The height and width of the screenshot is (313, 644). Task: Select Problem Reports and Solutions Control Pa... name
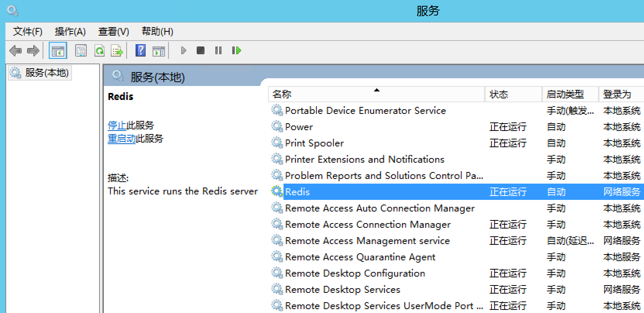(384, 175)
